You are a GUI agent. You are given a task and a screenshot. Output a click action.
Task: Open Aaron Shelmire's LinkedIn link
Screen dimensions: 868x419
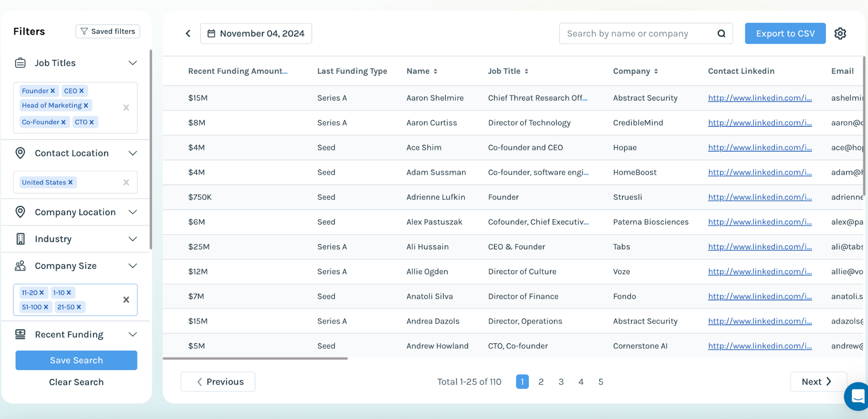click(x=760, y=98)
